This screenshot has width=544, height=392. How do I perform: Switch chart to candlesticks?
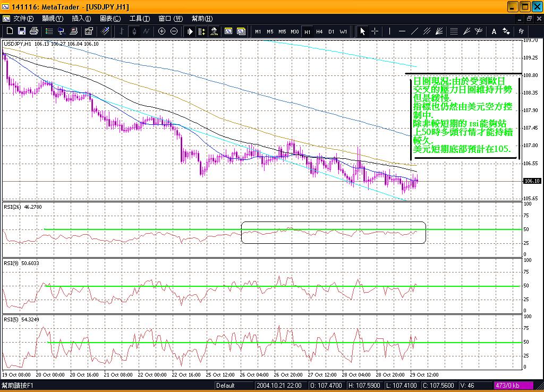134,31
